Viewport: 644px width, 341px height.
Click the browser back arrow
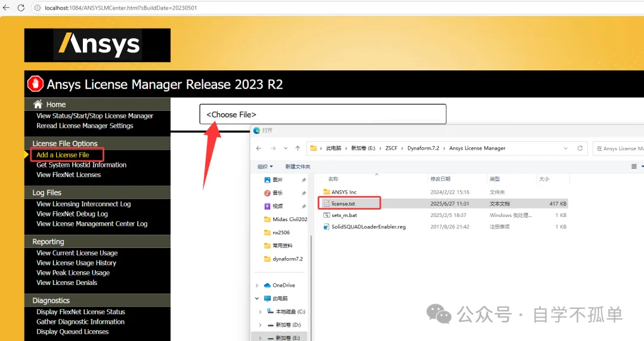6,8
